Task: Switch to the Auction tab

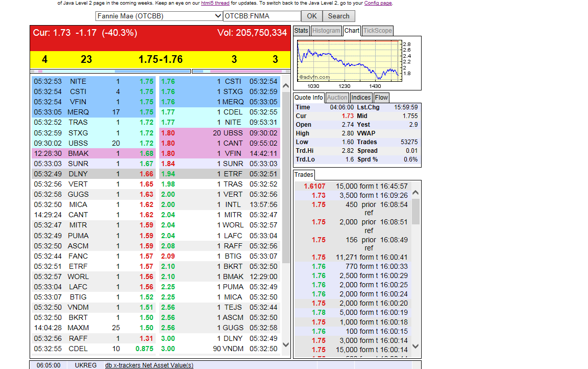Action: tap(337, 98)
